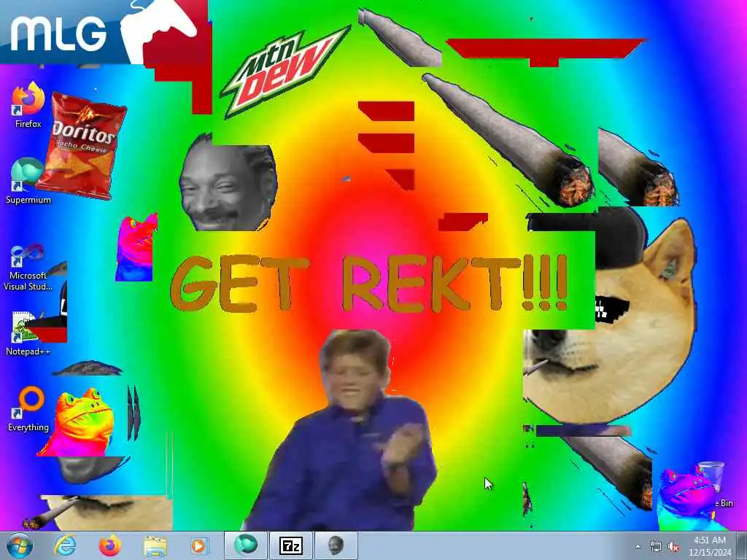
Task: Select the partly hidden Recycle Bin icon
Action: click(x=713, y=486)
